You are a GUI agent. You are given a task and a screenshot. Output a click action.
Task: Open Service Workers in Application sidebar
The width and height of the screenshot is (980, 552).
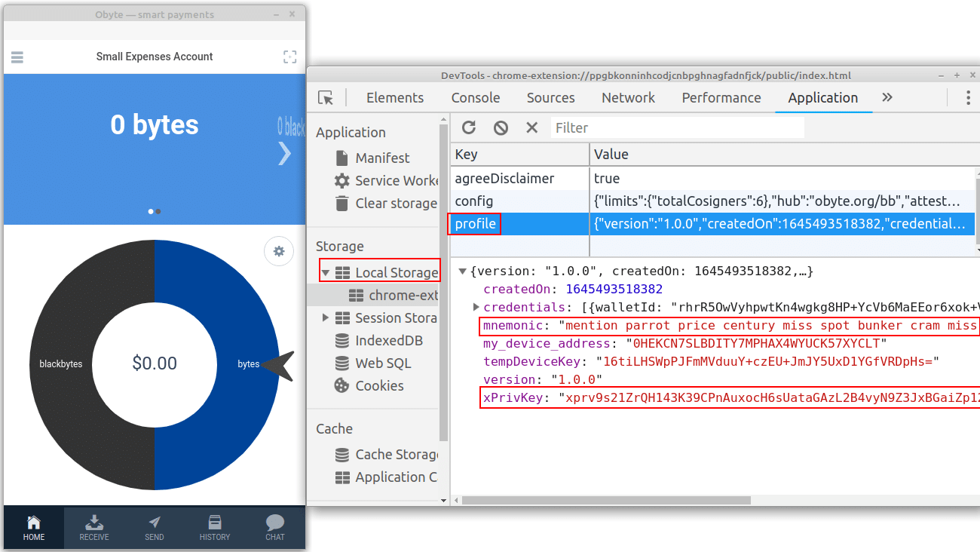tap(387, 181)
